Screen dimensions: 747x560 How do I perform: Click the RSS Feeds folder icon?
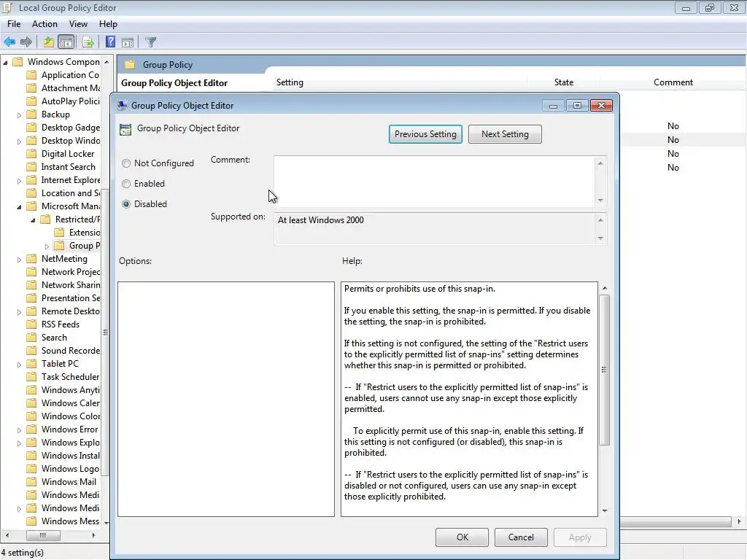[x=31, y=324]
